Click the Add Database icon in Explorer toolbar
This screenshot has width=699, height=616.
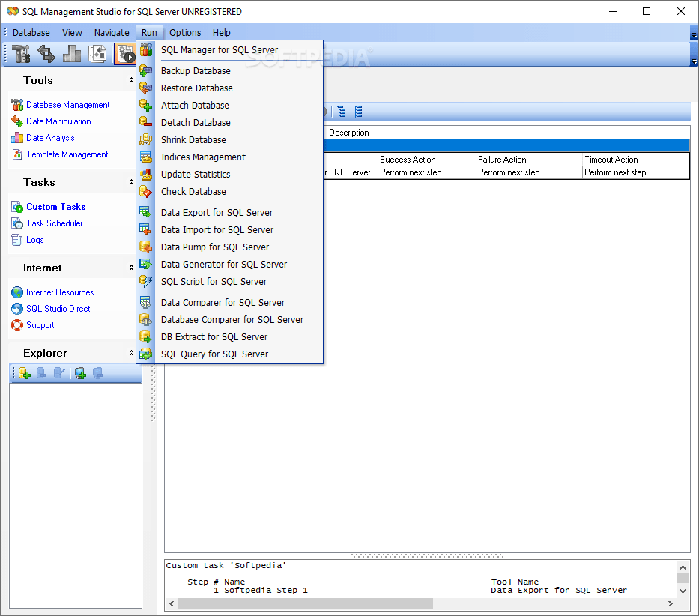pos(25,373)
